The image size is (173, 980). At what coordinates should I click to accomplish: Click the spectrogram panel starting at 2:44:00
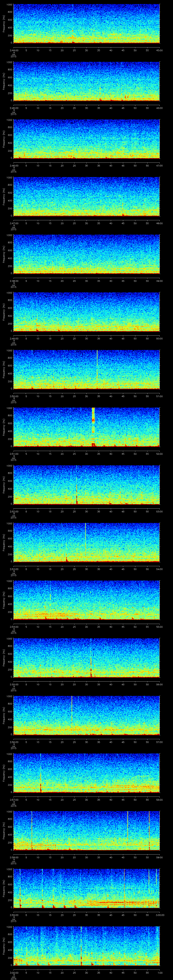(87, 24)
